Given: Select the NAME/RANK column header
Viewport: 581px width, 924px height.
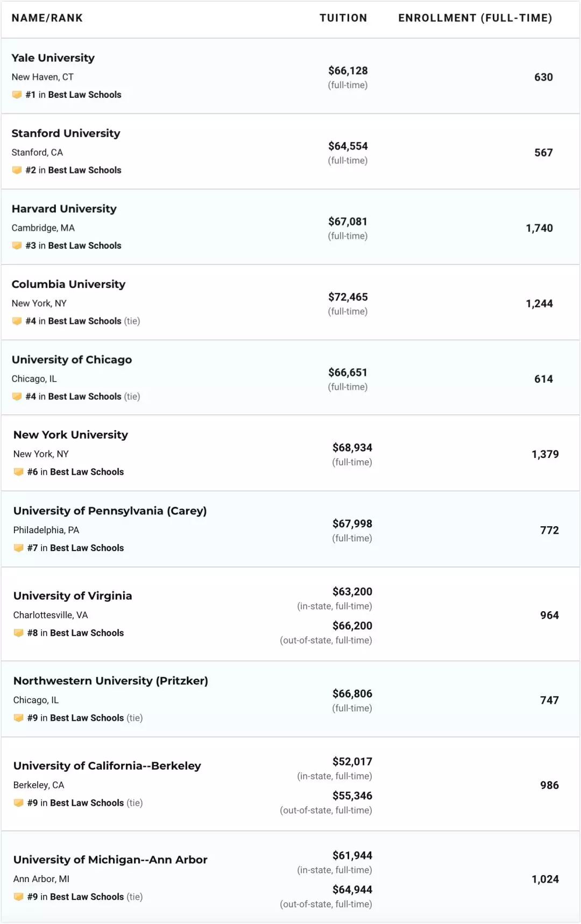Looking at the screenshot, I should click(x=47, y=18).
